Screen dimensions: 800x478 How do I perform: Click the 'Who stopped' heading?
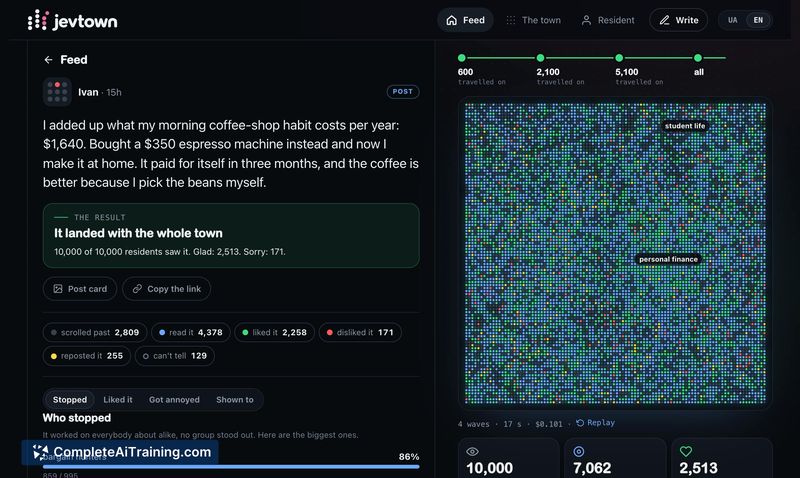(77, 418)
